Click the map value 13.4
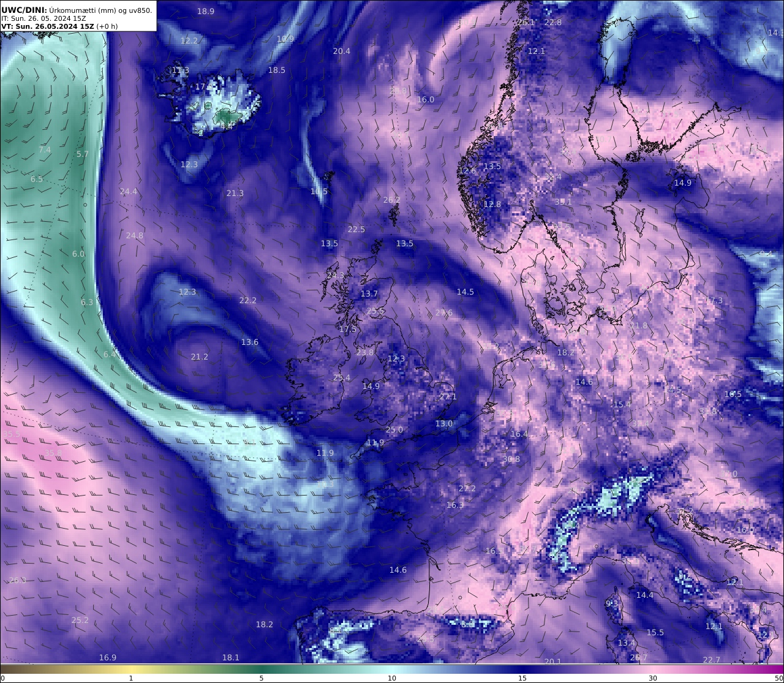 click(x=627, y=643)
